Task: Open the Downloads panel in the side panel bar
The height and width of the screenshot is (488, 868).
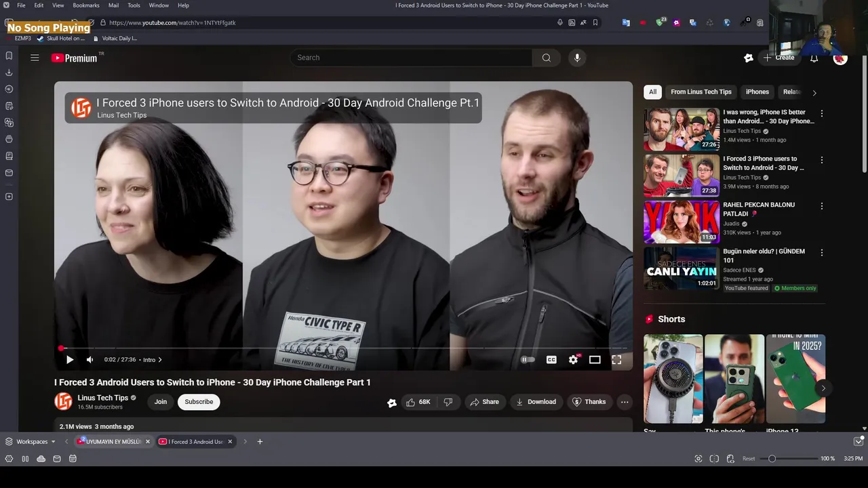Action: (x=9, y=73)
